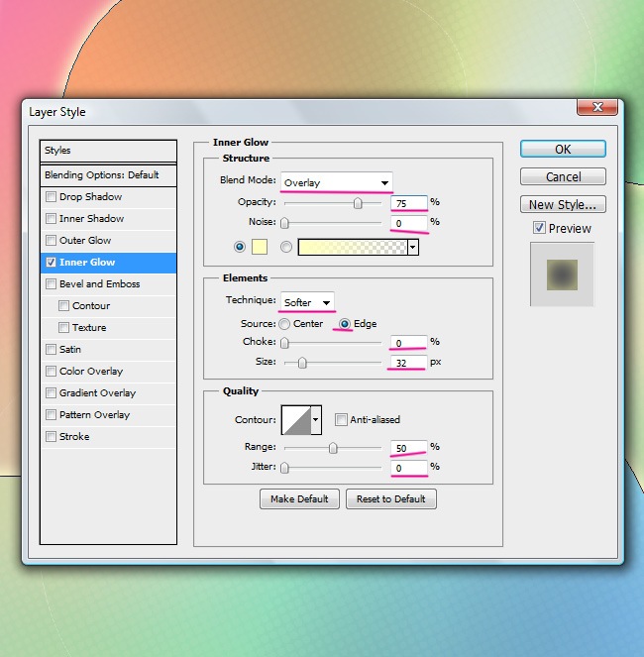Image resolution: width=644 pixels, height=657 pixels.
Task: Enable the Drop Shadow checkbox
Action: coord(52,197)
